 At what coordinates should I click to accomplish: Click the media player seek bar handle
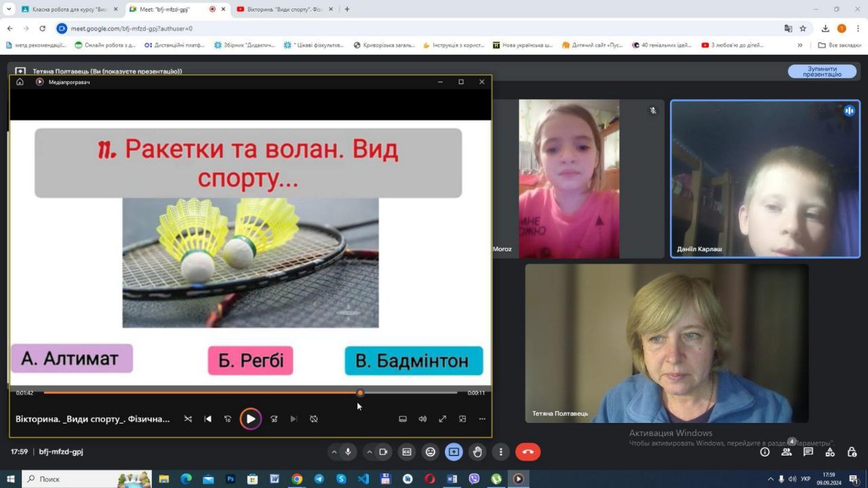tap(360, 392)
